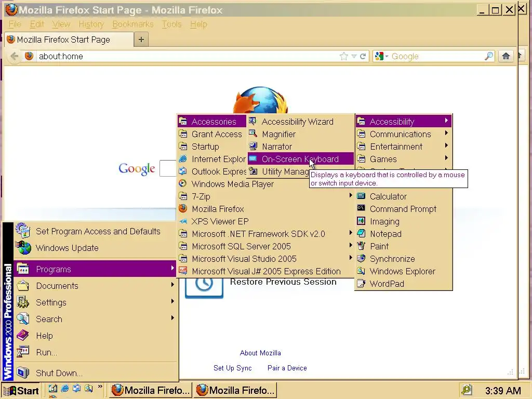Open the Pair a Device link
This screenshot has height=399, width=532.
287,368
